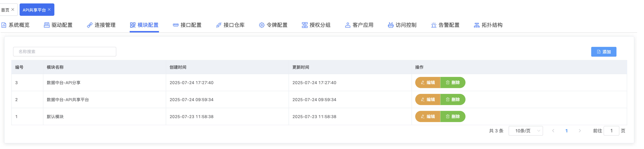Focus the 名称搜索 search field
Image resolution: width=644 pixels, height=149 pixels.
(65, 52)
